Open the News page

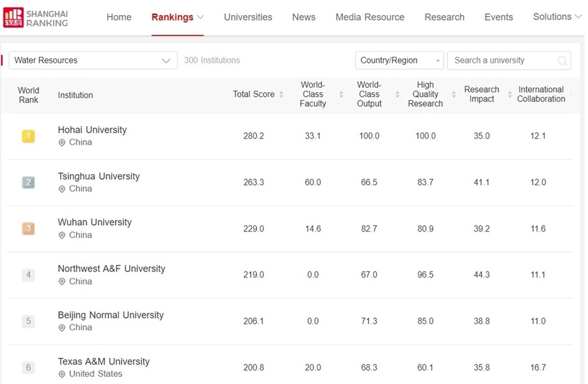point(304,17)
